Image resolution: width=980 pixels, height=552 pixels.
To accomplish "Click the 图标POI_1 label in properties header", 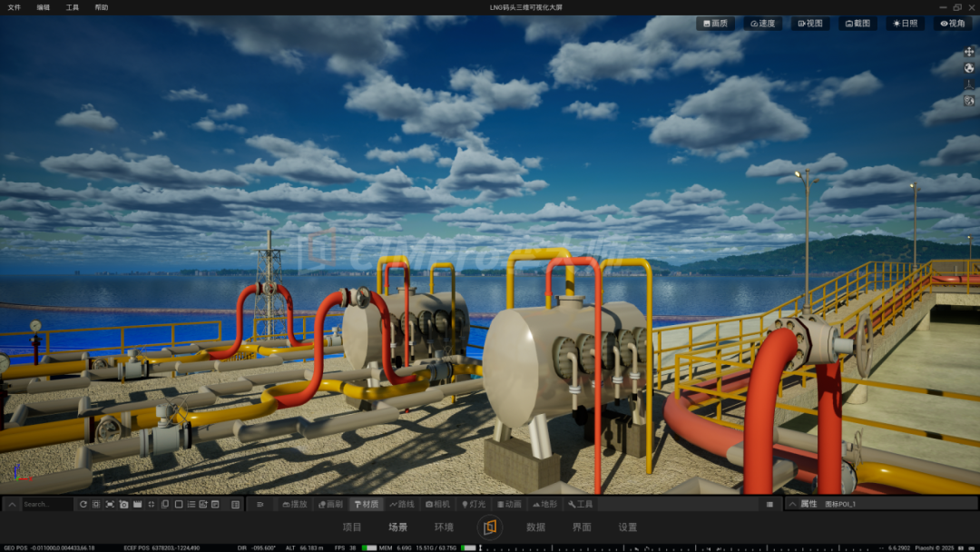I will click(x=840, y=504).
